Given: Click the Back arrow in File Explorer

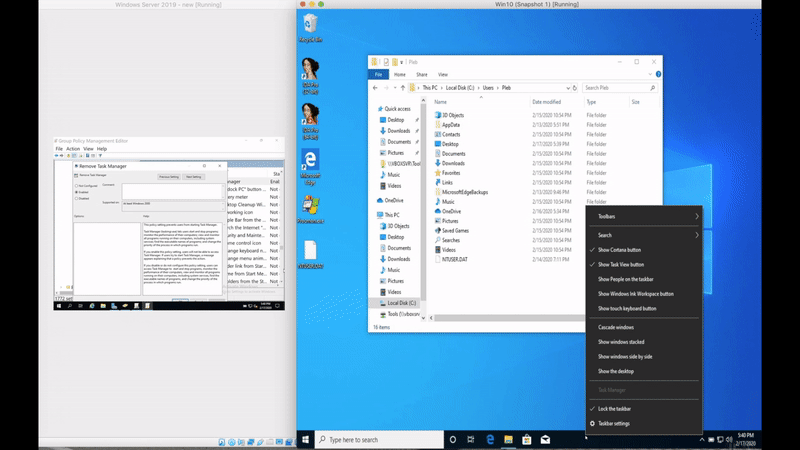Looking at the screenshot, I should click(x=375, y=88).
